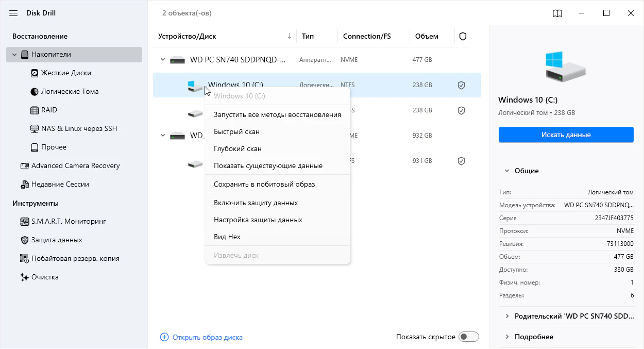Click shield status for Windows 10 (C:)
Screen dimensions: 644x349
[462, 85]
